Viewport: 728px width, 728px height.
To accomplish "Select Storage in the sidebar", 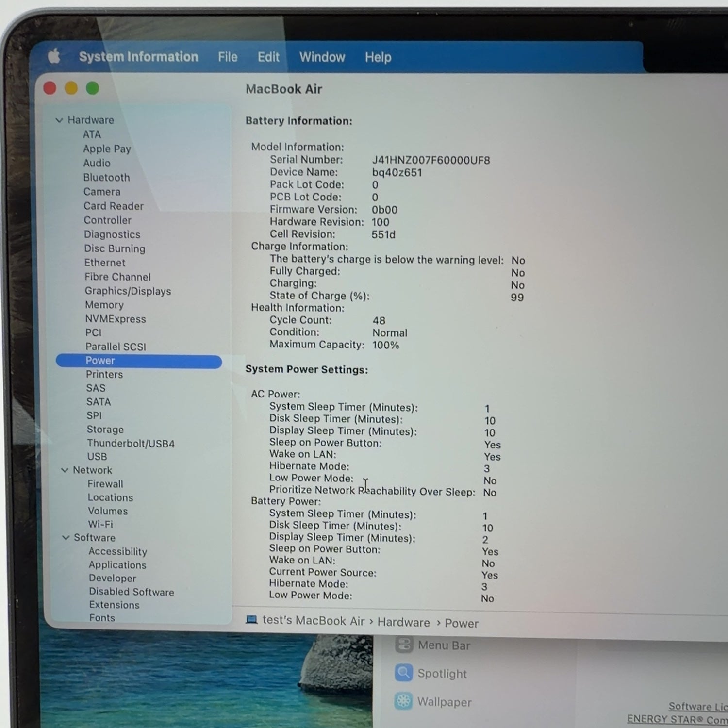I will (x=105, y=430).
